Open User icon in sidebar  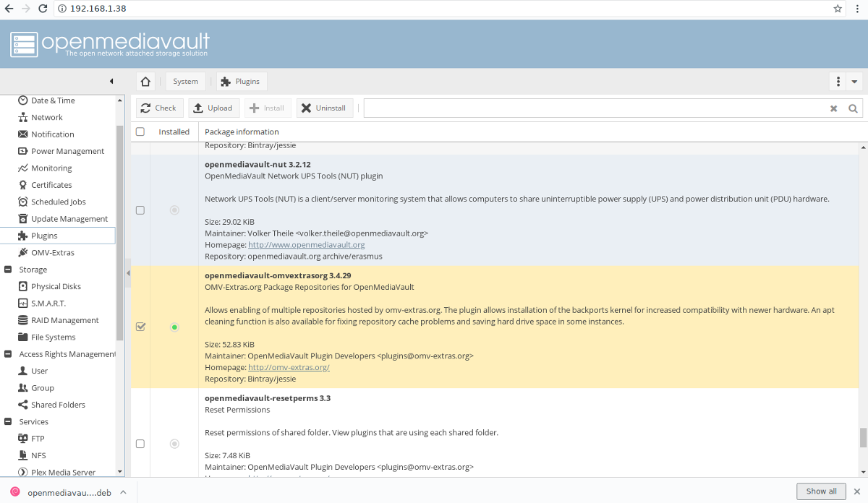23,371
